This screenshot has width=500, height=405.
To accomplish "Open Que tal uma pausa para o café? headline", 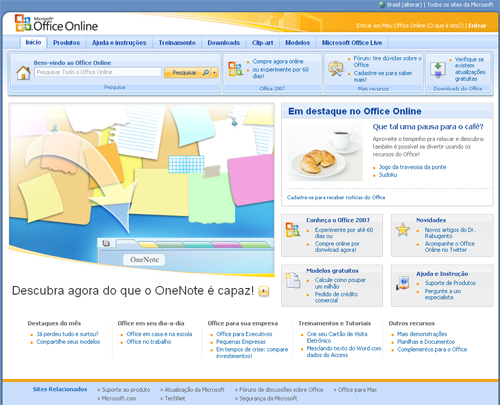I will (428, 127).
